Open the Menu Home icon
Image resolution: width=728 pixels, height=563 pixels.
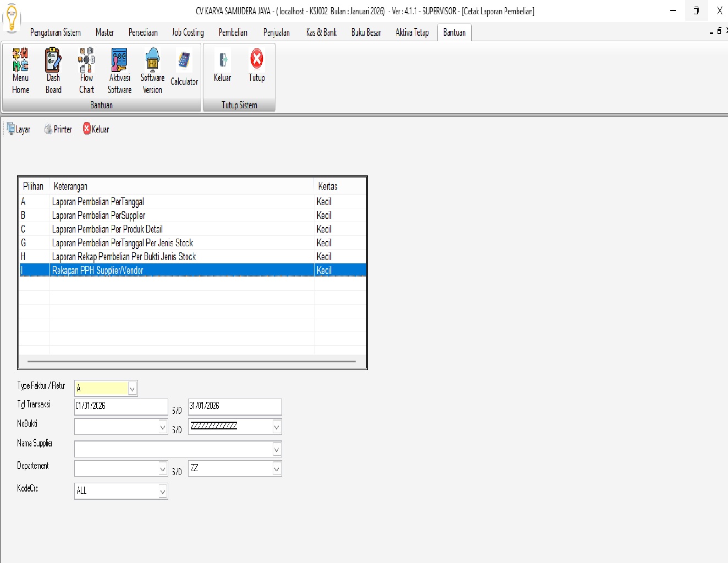point(20,70)
